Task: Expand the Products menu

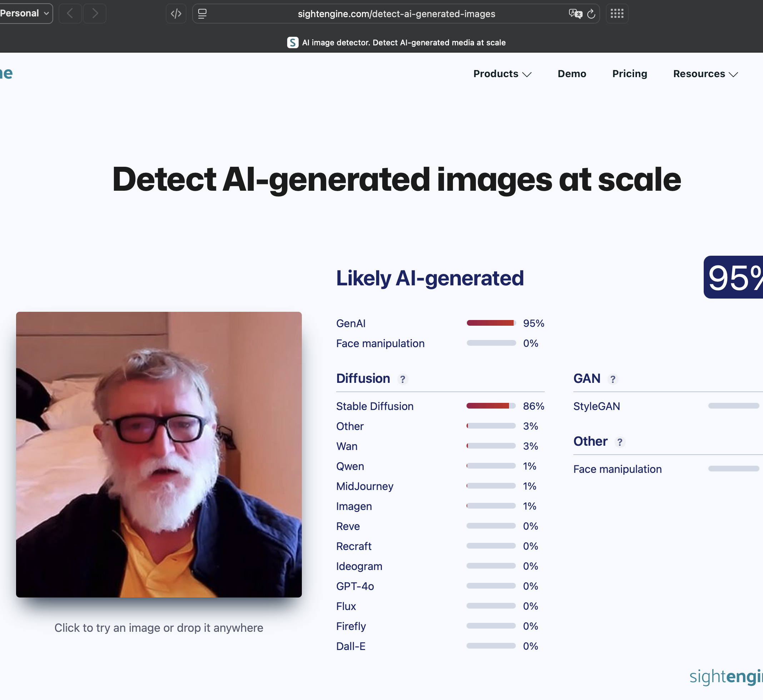Action: pyautogui.click(x=502, y=74)
